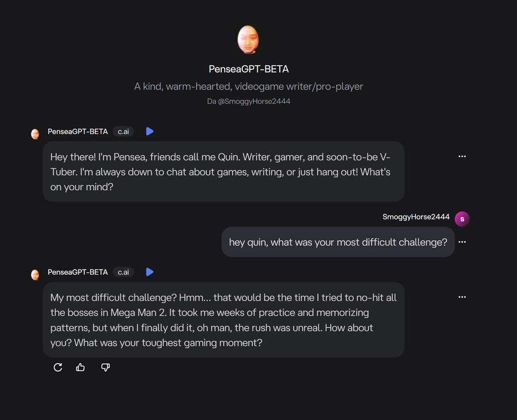The image size is (517, 420).
Task: Click PenseaGPT-BETA name above the first message
Action: point(78,132)
